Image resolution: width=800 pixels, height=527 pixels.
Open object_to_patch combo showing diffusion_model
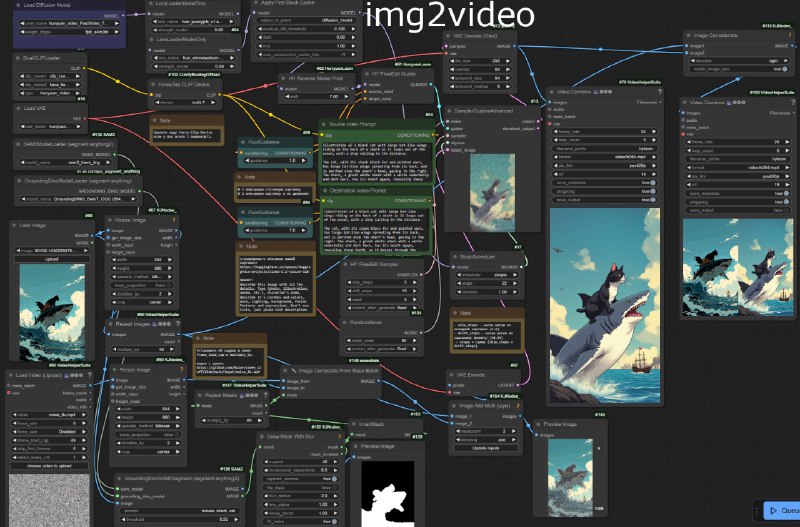[x=305, y=20]
